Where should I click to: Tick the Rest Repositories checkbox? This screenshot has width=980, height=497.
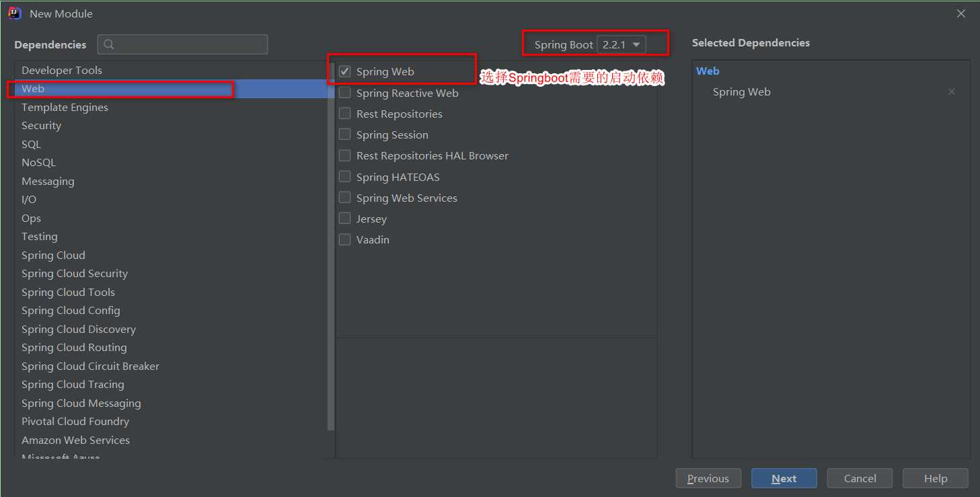(345, 114)
